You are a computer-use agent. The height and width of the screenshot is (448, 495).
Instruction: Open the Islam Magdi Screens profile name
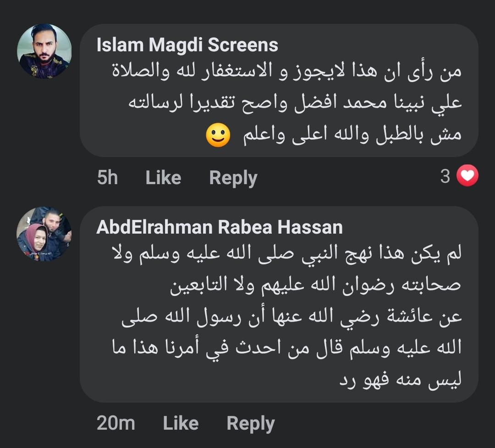pyautogui.click(x=187, y=45)
